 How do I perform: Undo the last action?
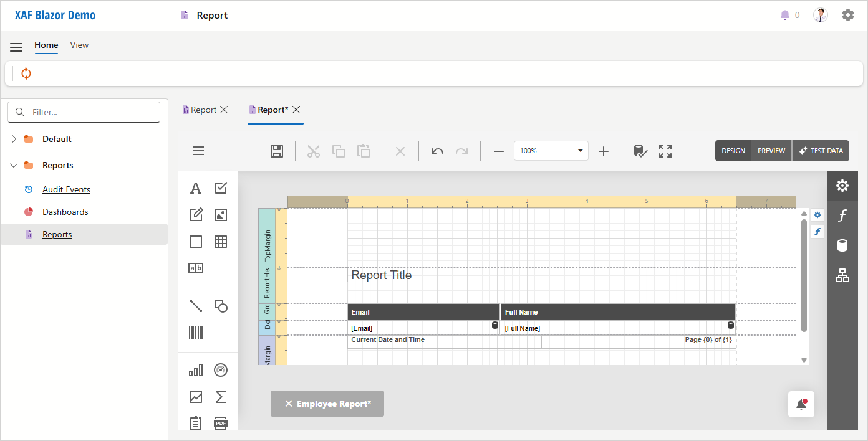(437, 151)
